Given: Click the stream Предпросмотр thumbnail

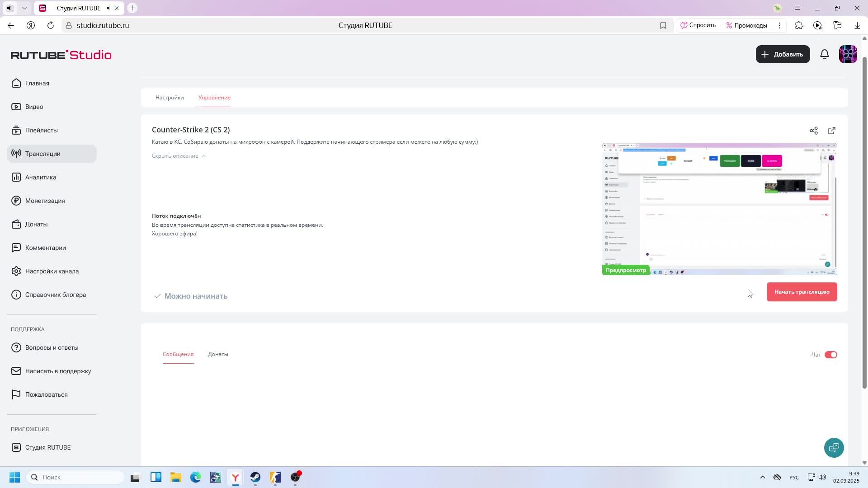Looking at the screenshot, I should point(719,209).
